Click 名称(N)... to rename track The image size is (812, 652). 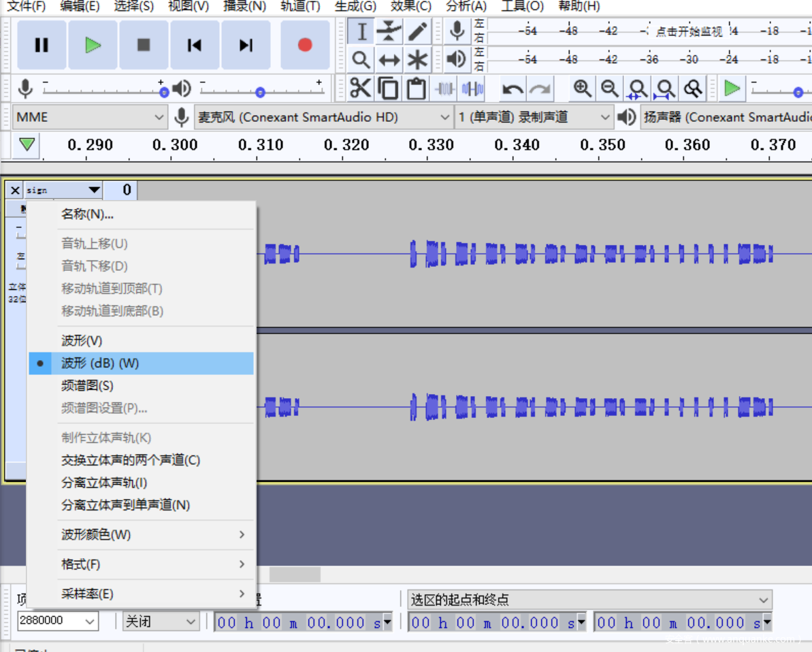87,214
